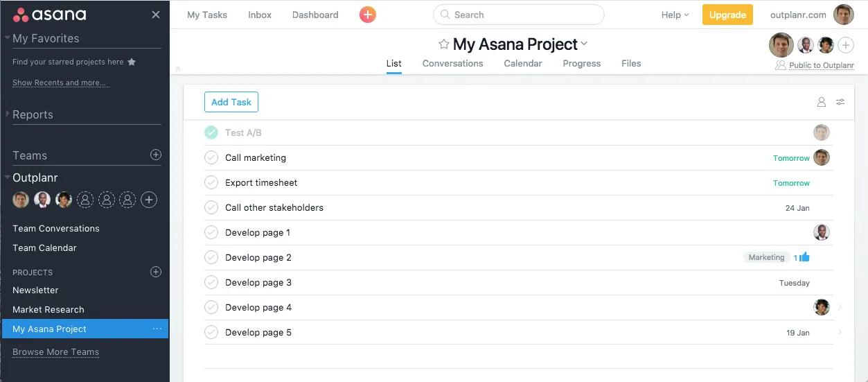Open the three-dot menu on My Asana Project
Screen dimensions: 868x382
[157, 329]
